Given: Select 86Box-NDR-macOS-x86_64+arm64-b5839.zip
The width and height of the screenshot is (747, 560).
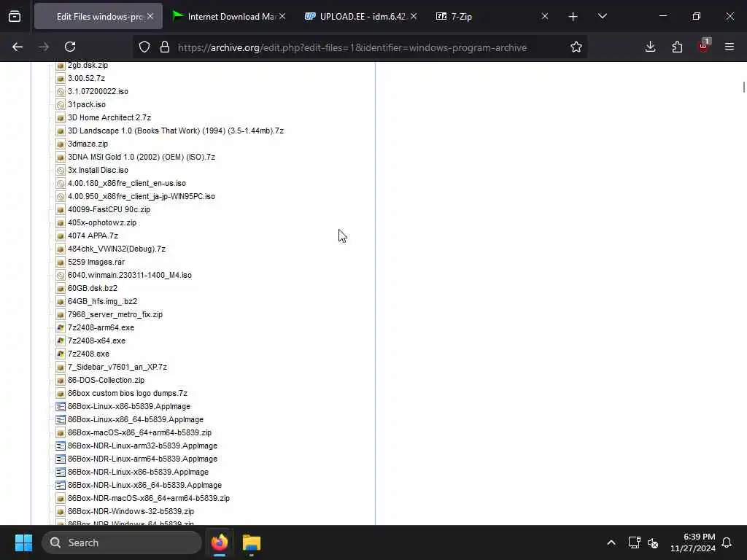Looking at the screenshot, I should pos(149,498).
